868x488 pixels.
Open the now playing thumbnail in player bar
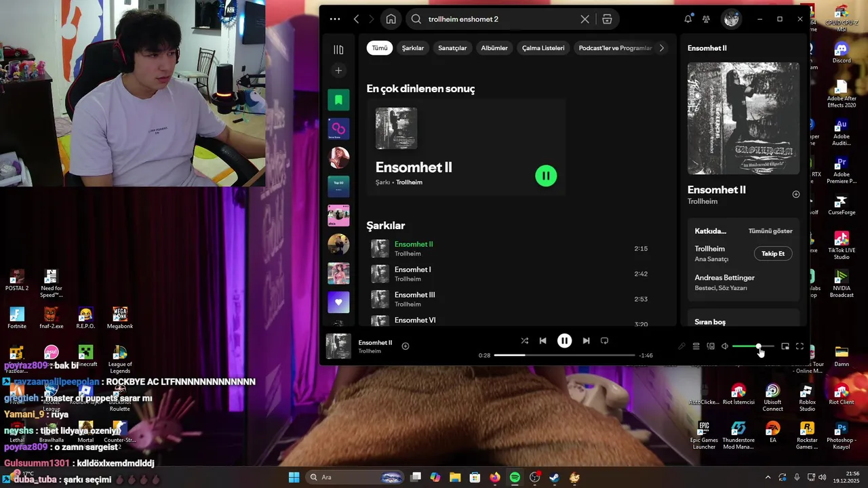(x=338, y=346)
